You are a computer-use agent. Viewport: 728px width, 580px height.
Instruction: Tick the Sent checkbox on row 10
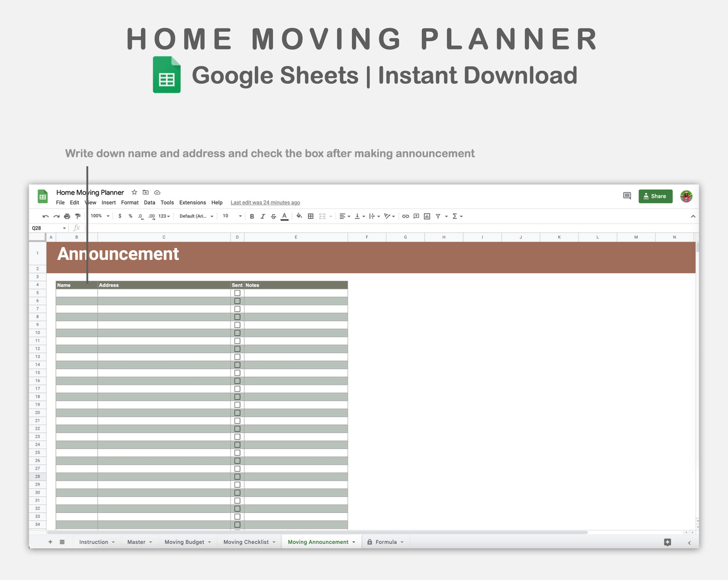click(237, 333)
